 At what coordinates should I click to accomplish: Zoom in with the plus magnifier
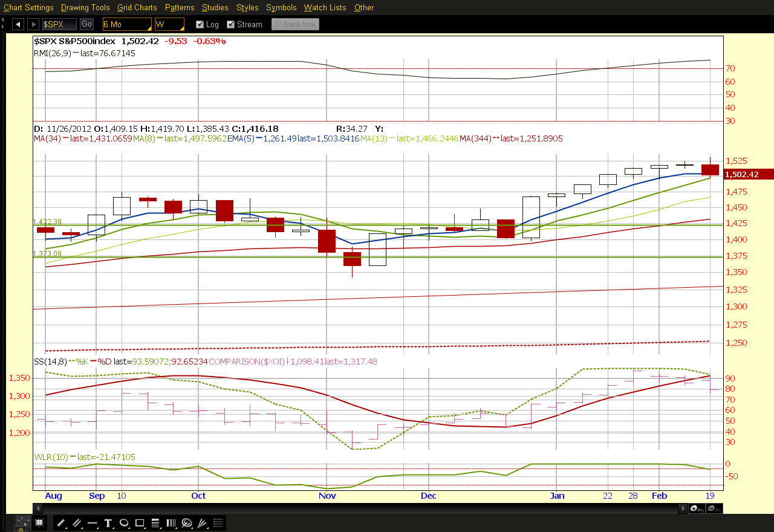(697, 508)
